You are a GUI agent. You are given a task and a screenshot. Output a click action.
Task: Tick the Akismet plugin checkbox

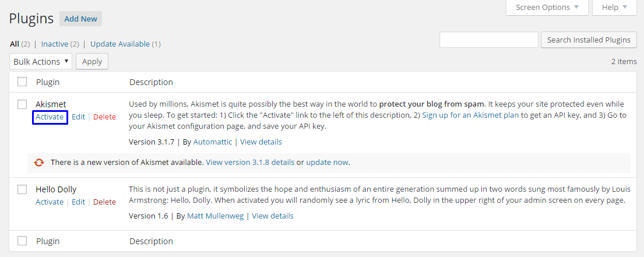pos(22,104)
